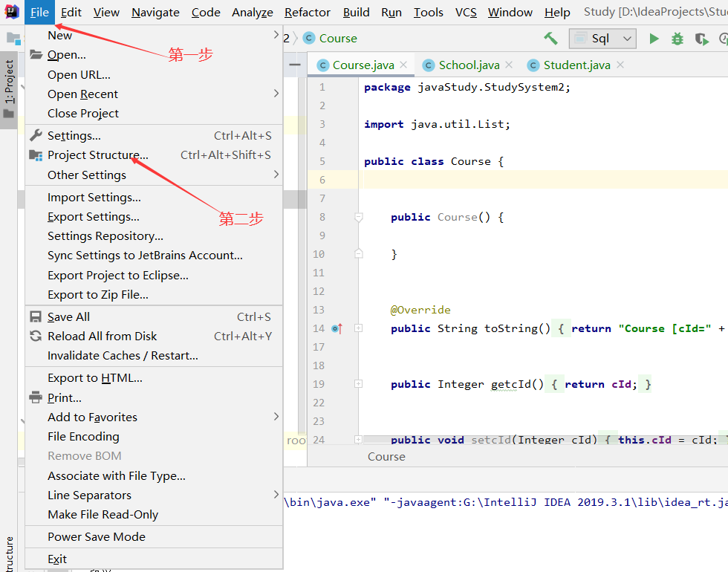Choose Exit from File menu
This screenshot has width=728, height=572.
153,559
